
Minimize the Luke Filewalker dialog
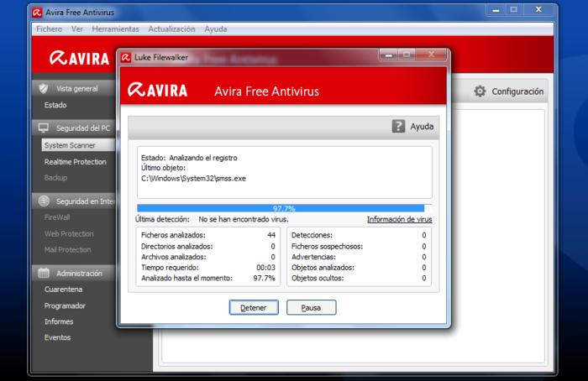pos(388,55)
